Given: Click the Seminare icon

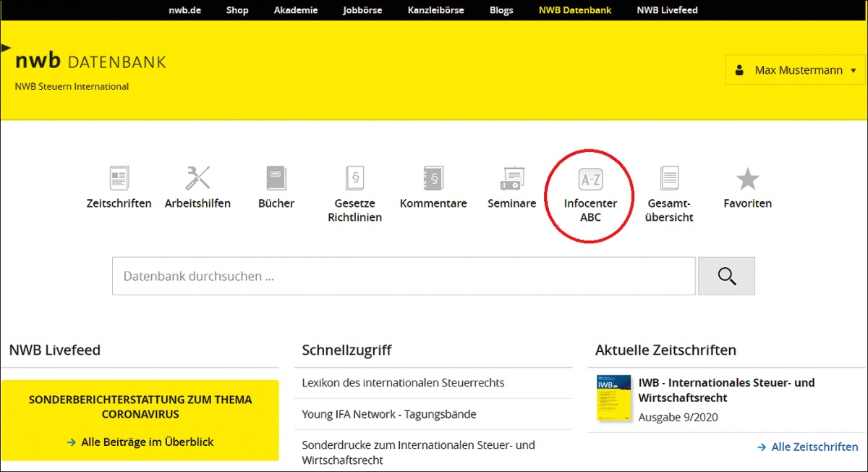Looking at the screenshot, I should click(512, 178).
